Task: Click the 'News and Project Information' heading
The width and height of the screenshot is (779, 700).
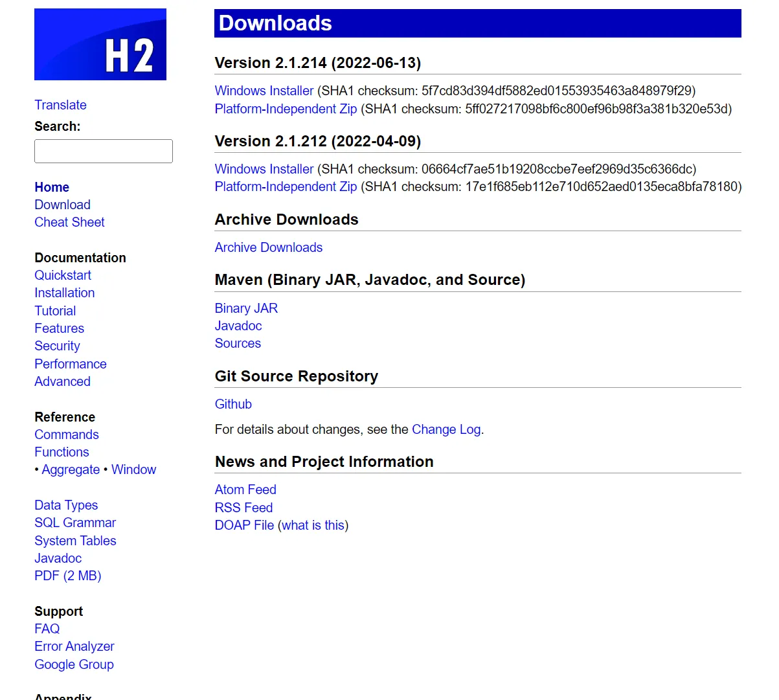Action: (x=324, y=462)
